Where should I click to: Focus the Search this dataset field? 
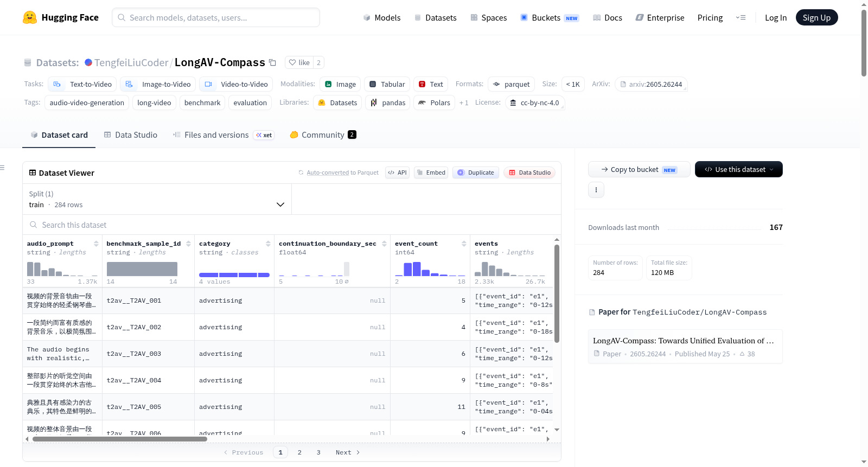point(292,225)
